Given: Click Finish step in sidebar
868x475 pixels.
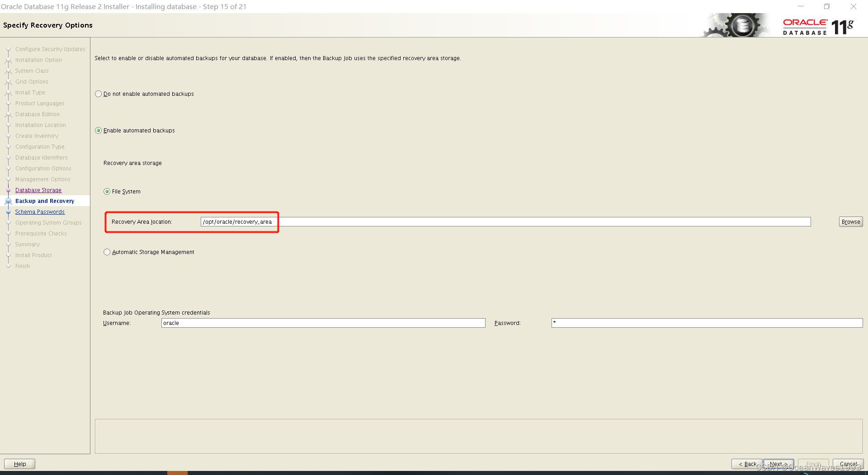Looking at the screenshot, I should [x=23, y=266].
